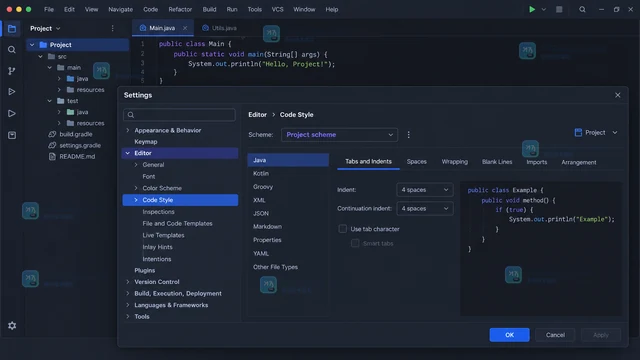Open run configuration dropdown arrow

544,9
